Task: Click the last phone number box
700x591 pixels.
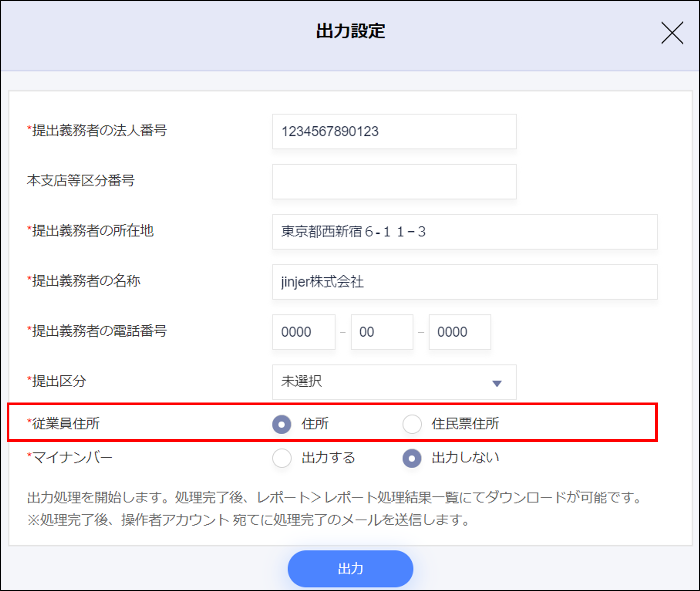Action: tap(459, 332)
